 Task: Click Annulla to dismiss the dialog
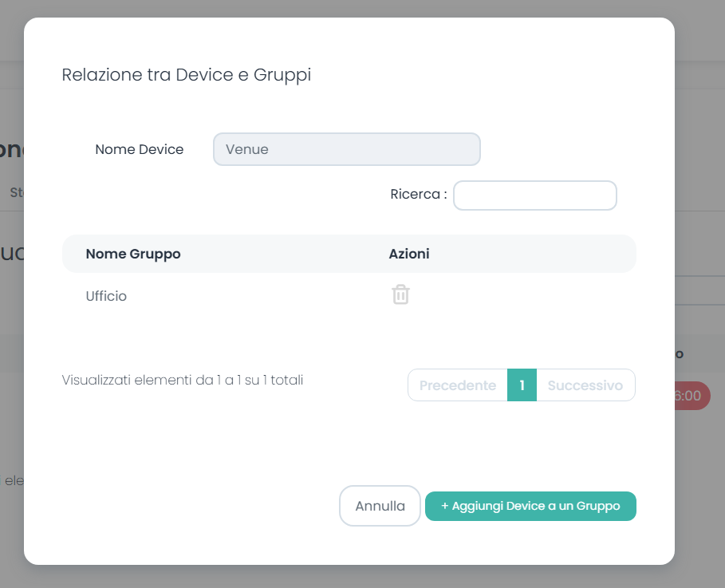pos(380,506)
